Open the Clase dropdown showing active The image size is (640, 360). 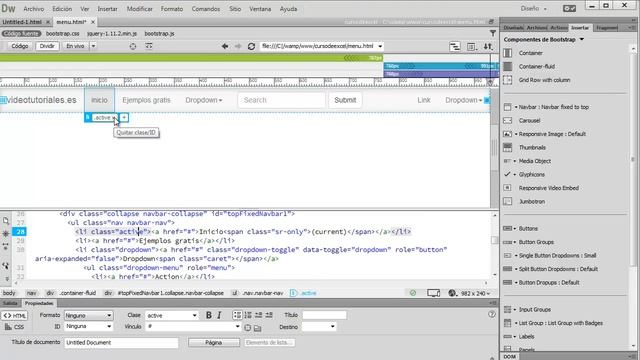click(x=171, y=316)
